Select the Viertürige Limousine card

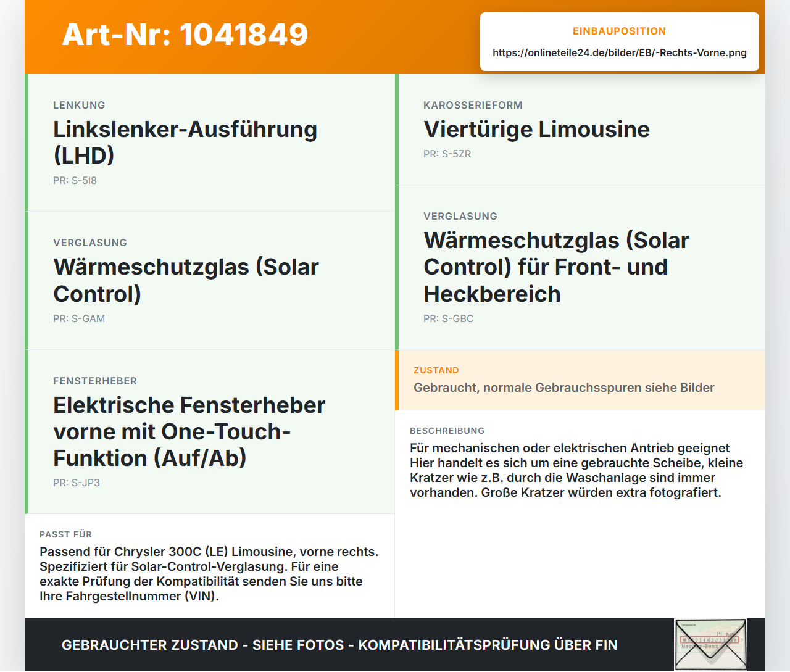point(580,130)
